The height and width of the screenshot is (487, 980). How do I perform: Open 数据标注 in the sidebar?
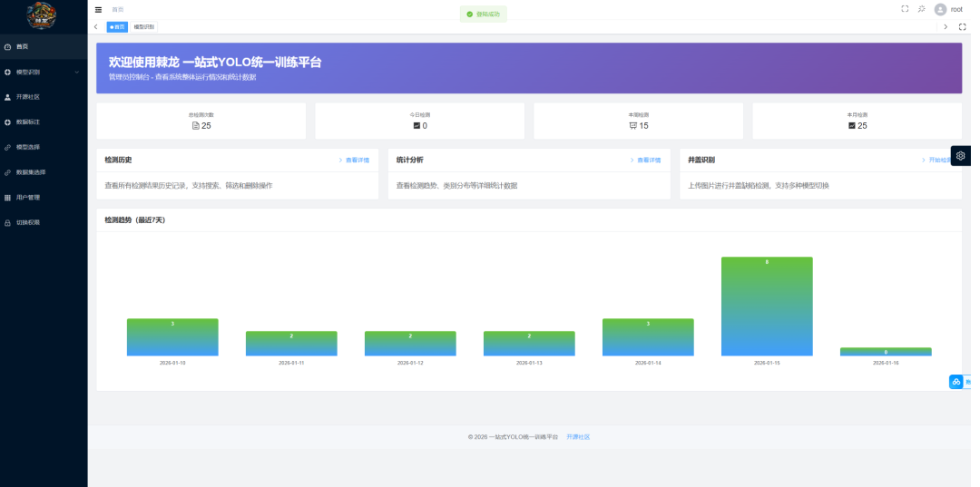pyautogui.click(x=44, y=122)
